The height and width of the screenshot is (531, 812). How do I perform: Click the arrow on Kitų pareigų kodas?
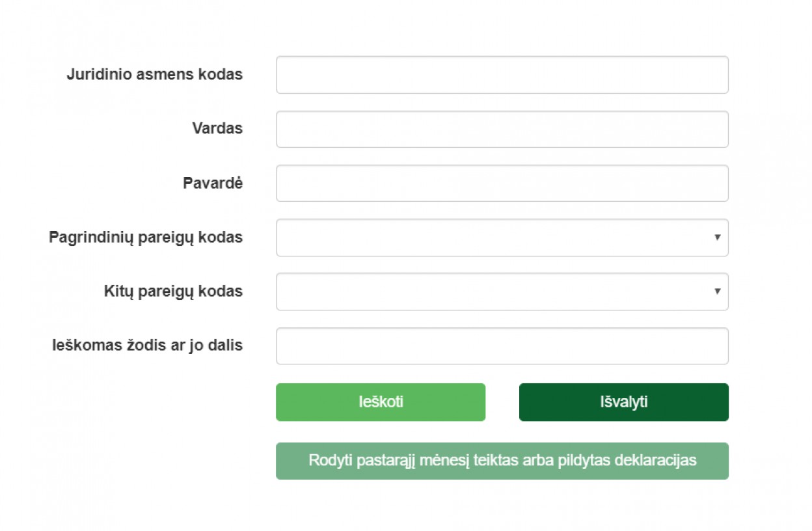(x=717, y=292)
